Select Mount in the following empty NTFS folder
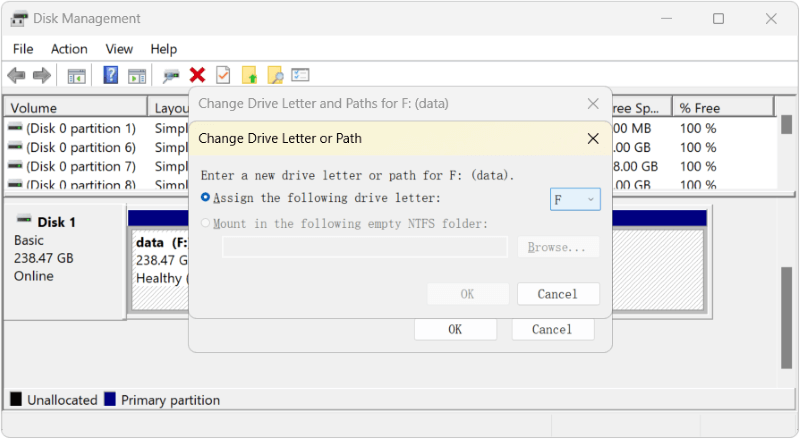This screenshot has height=439, width=800. click(x=205, y=223)
